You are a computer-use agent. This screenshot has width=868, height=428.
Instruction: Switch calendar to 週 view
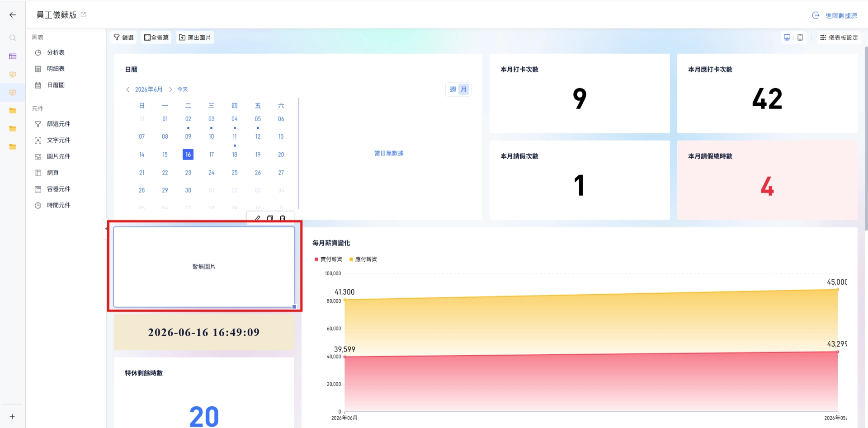(x=453, y=89)
